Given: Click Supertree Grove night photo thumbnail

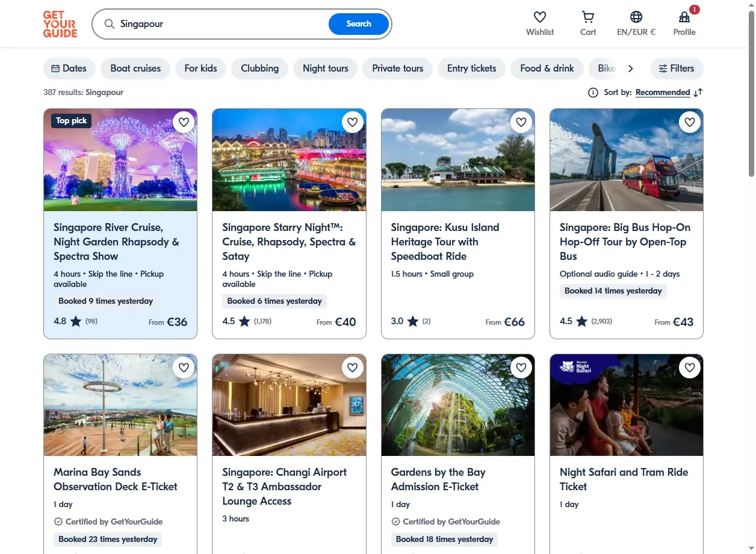Looking at the screenshot, I should pyautogui.click(x=120, y=160).
